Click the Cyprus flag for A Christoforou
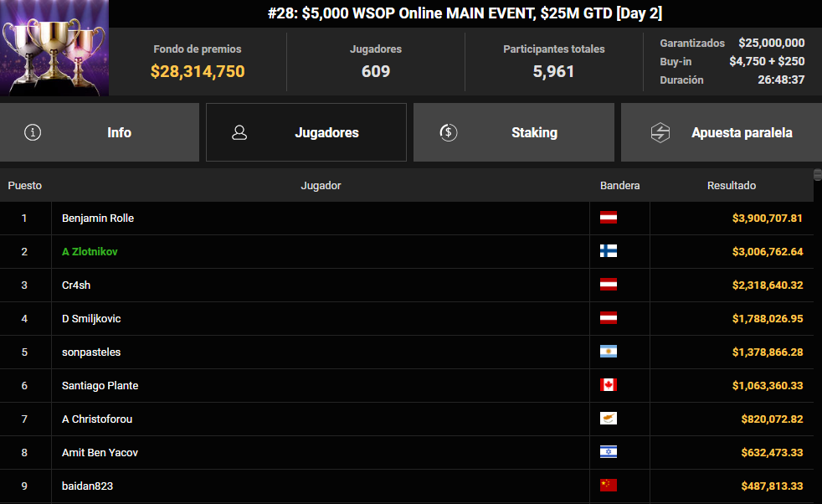 (609, 419)
